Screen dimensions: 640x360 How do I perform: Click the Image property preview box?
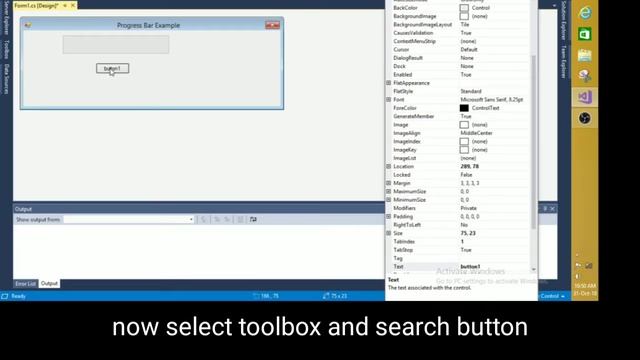pos(464,125)
